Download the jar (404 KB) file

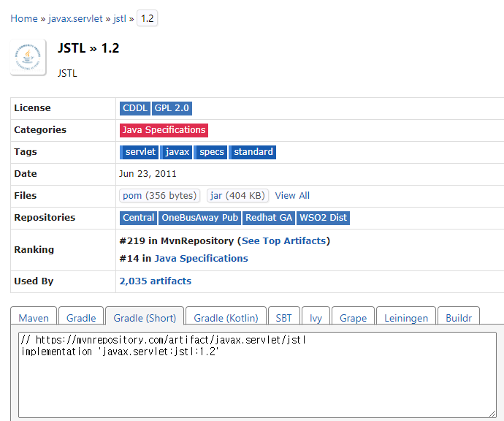pos(237,196)
